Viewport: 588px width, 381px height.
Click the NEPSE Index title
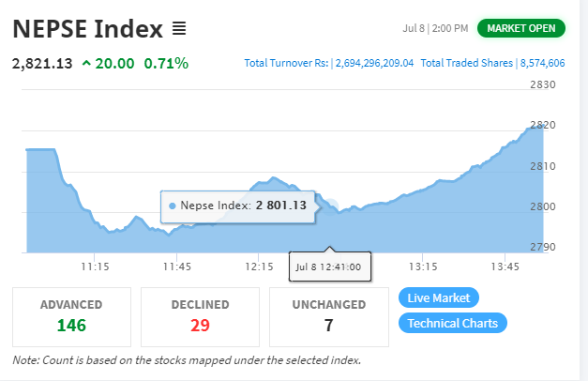[x=87, y=29]
